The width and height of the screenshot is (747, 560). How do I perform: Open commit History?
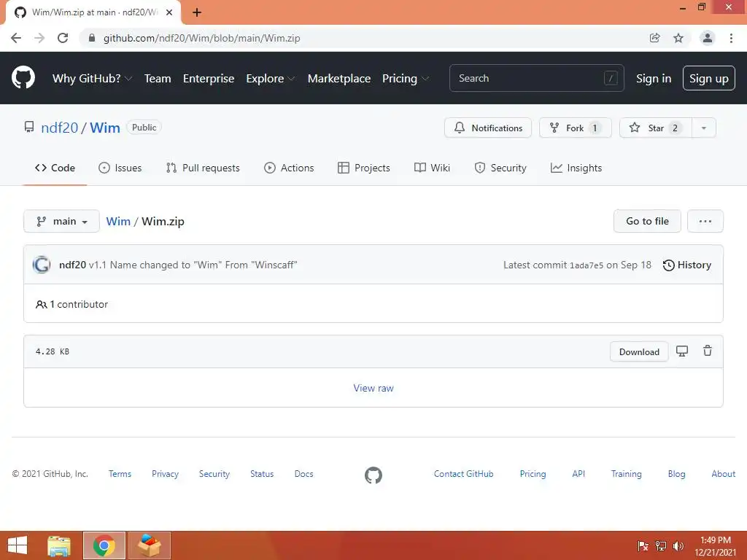(687, 265)
